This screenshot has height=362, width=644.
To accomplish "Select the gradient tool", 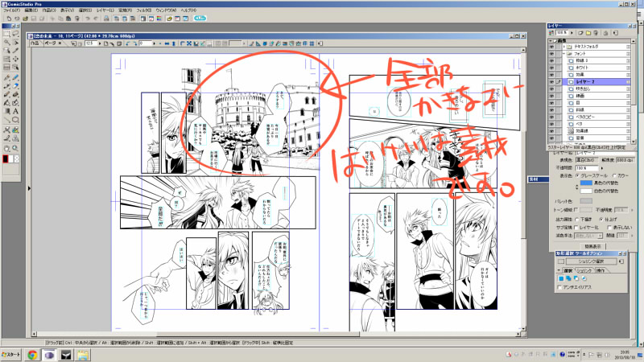I will coord(7,111).
